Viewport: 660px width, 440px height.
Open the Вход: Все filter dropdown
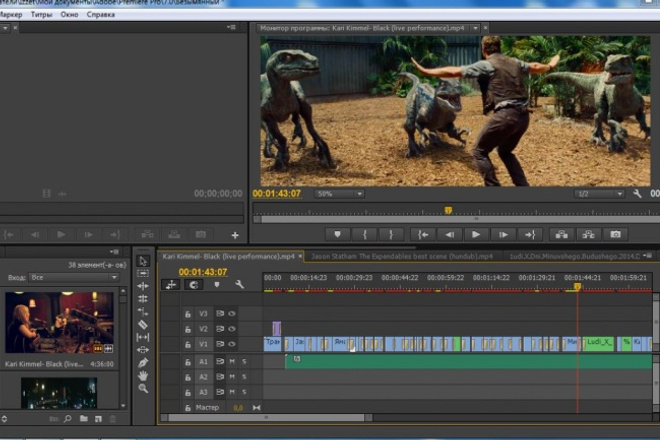74,277
